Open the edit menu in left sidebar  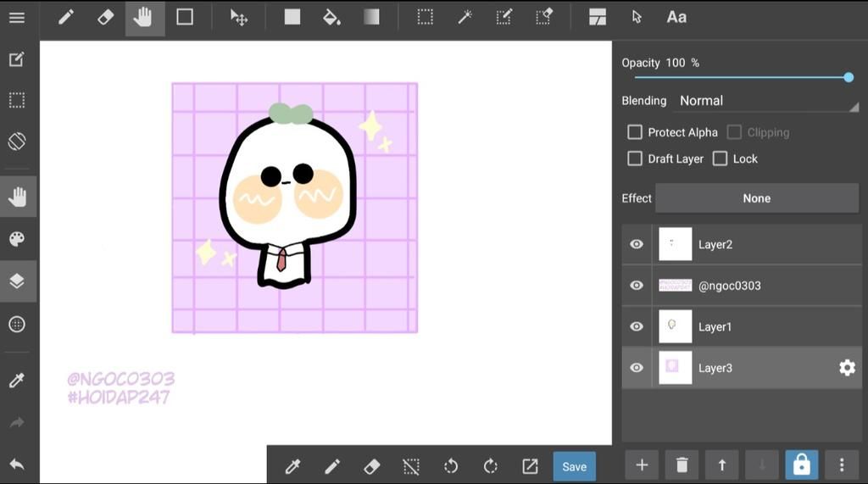pos(17,59)
